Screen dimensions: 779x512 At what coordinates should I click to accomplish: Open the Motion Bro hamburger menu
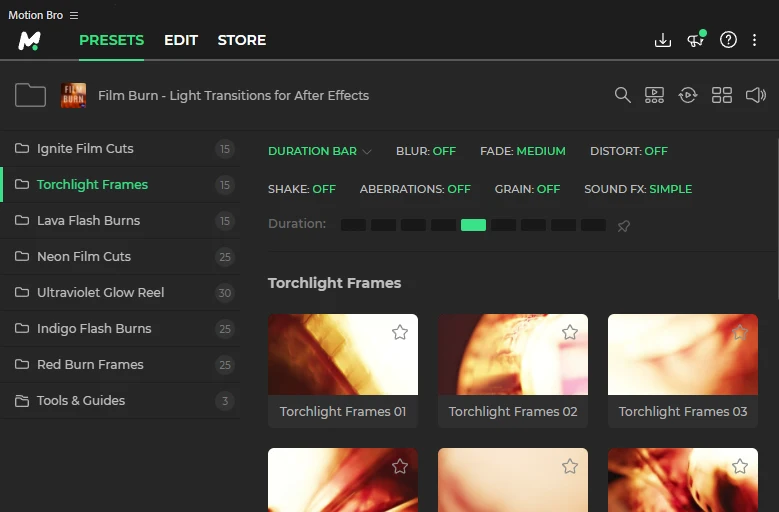click(74, 15)
